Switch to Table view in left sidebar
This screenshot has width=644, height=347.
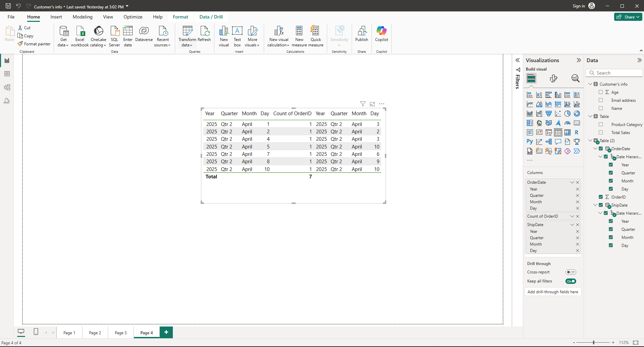7,74
